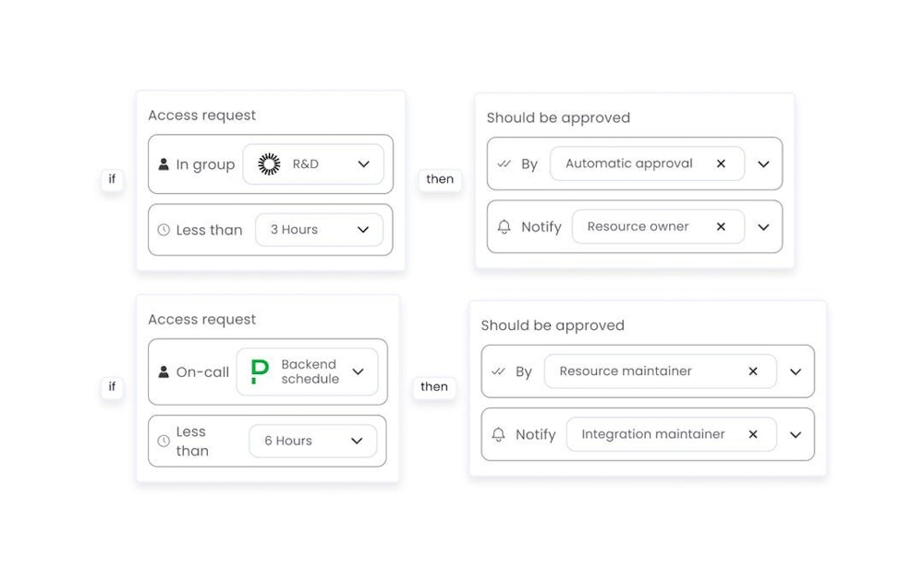Click the bell icon beside Resource owner
The height and width of the screenshot is (572, 924).
[x=504, y=226]
